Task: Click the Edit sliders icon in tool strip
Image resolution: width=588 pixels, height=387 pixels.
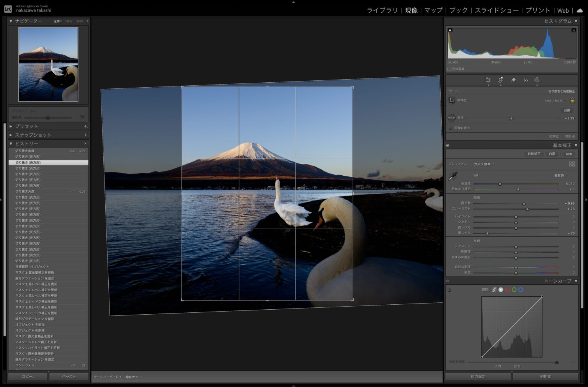Action: coord(488,80)
